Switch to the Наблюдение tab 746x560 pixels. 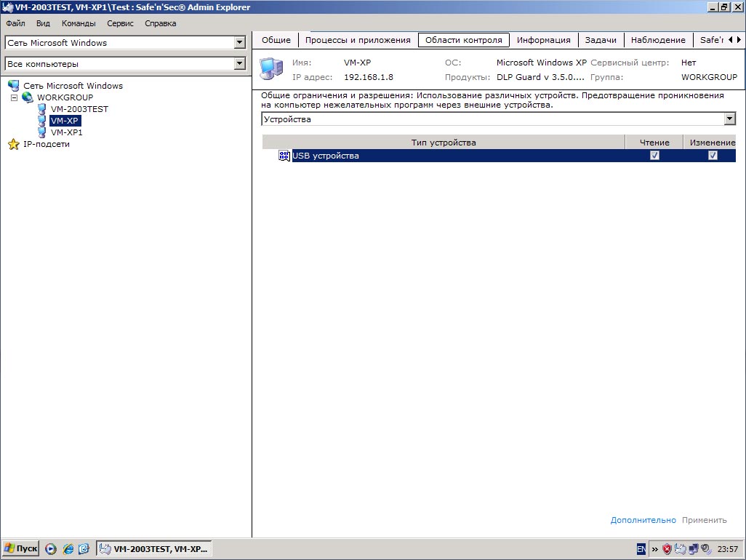(x=658, y=40)
